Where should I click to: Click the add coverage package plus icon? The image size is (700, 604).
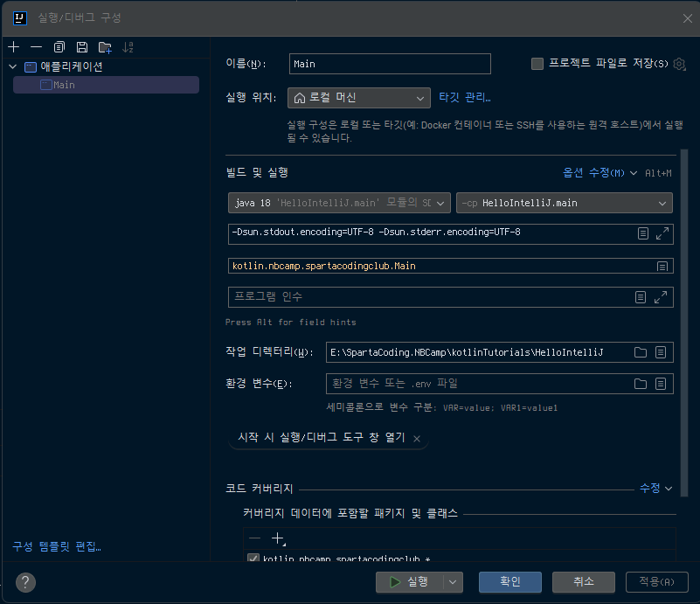point(278,538)
